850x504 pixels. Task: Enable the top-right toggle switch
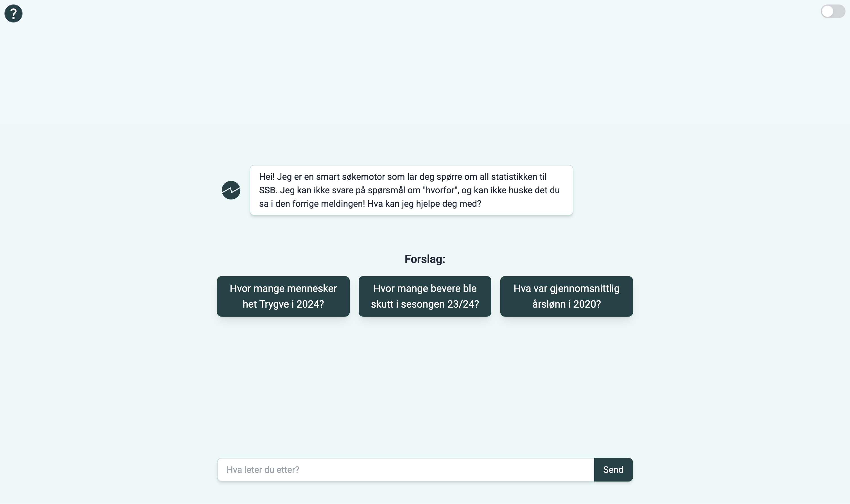coord(832,11)
